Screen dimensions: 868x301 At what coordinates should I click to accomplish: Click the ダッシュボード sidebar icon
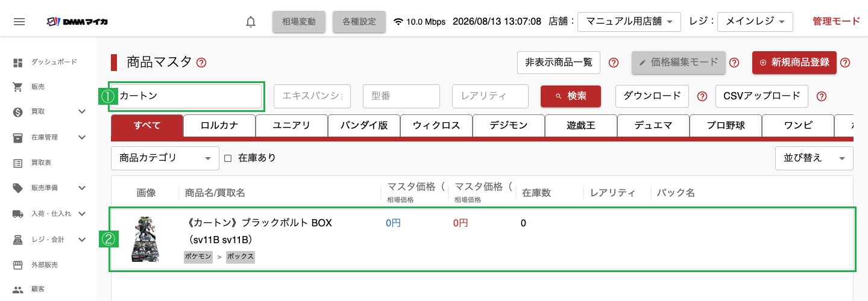[x=18, y=62]
